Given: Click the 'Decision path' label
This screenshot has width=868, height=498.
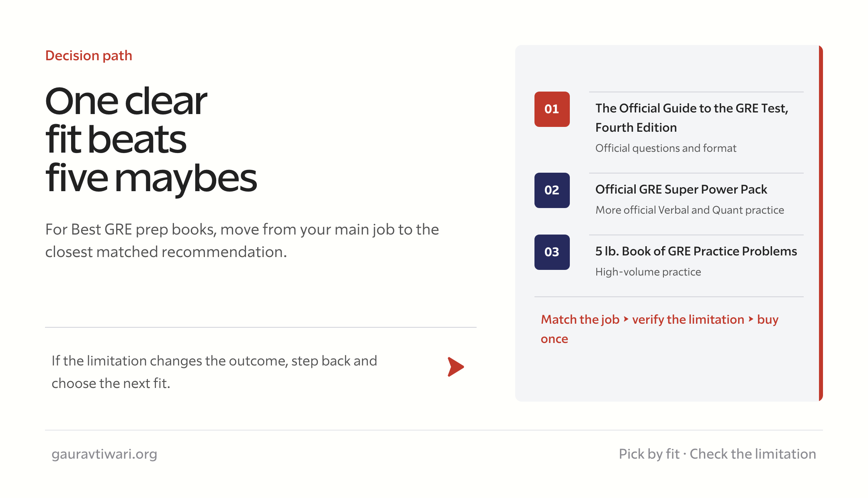Looking at the screenshot, I should point(88,55).
